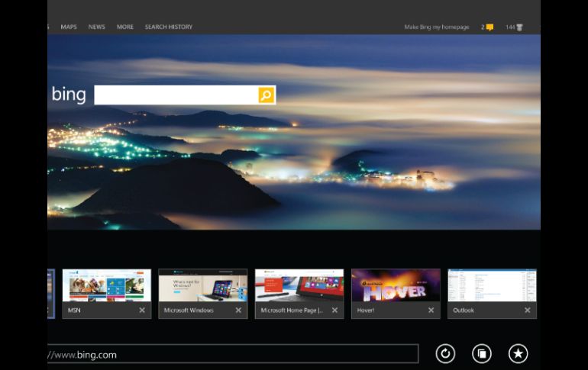Expand the MORE menu in Bing navigation
This screenshot has width=588, height=370.
(x=125, y=27)
